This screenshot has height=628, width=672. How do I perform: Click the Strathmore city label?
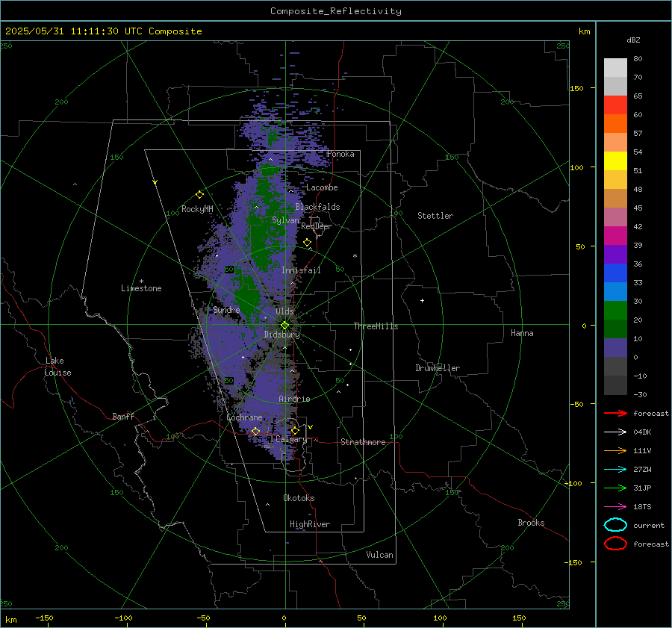click(x=363, y=442)
